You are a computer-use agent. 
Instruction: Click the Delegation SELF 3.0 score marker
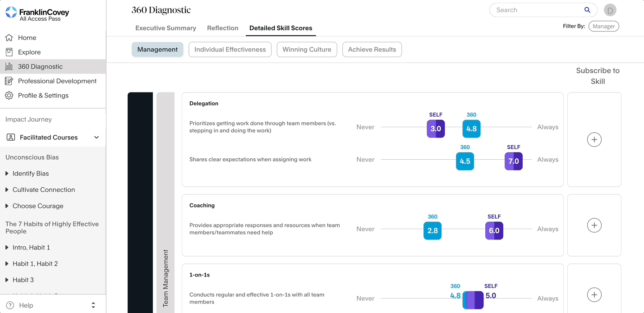point(436,129)
